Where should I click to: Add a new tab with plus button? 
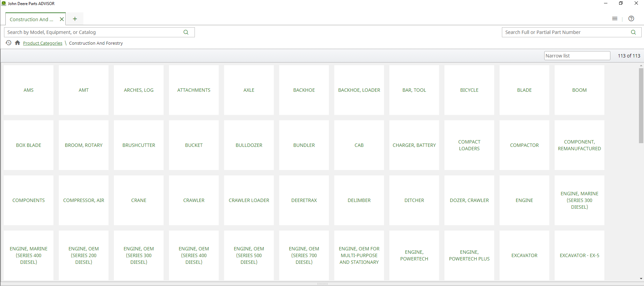[x=75, y=19]
